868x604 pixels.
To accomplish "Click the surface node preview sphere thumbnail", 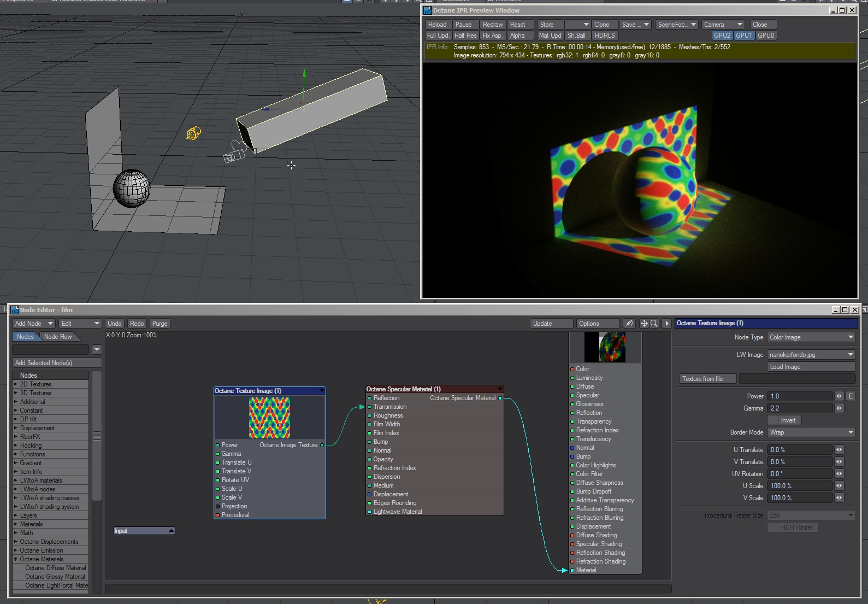I will tap(605, 347).
